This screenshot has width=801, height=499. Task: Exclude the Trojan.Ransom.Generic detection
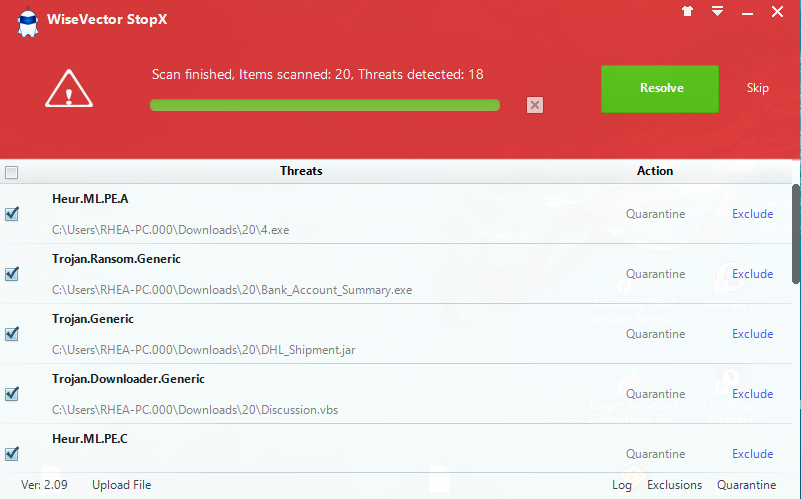(752, 274)
